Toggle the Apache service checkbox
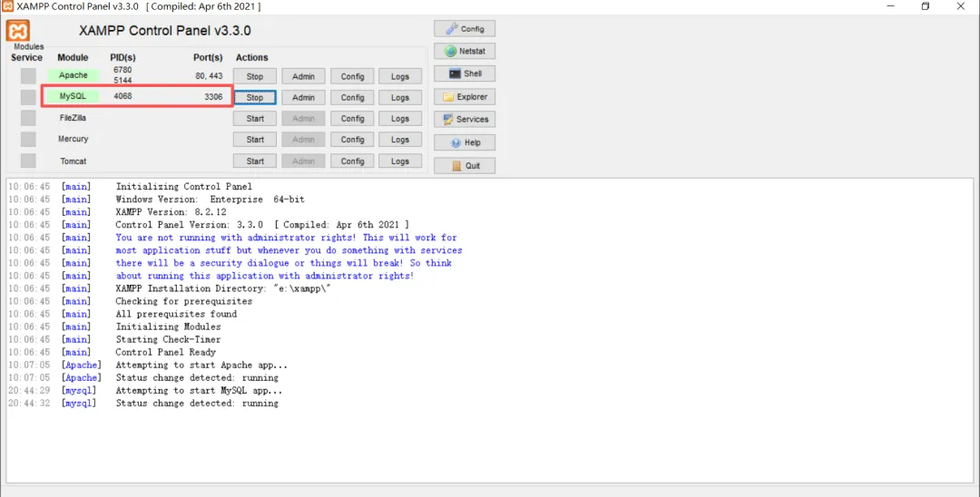Image resolution: width=980 pixels, height=497 pixels. [x=28, y=75]
